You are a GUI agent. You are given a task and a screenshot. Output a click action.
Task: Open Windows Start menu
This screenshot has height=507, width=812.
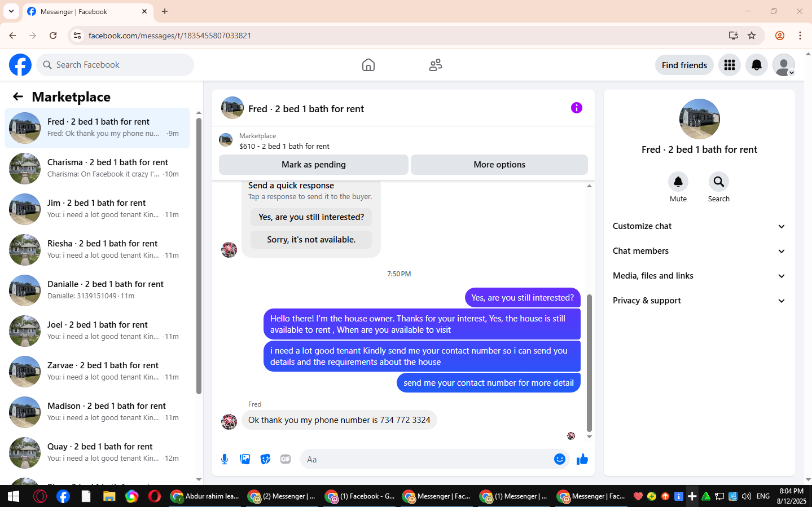(14, 496)
